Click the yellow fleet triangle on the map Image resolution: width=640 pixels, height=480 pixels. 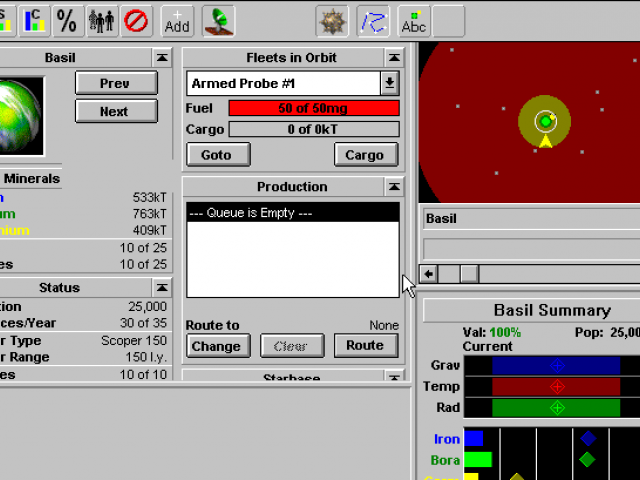(545, 142)
